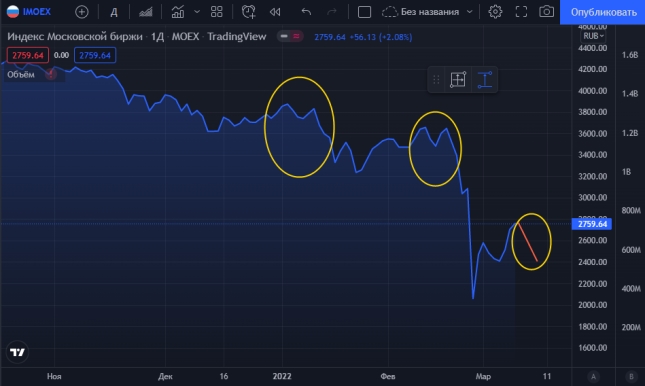The height and width of the screenshot is (386, 645).
Task: Expand the indicators favorites arrow
Action: coord(197,12)
